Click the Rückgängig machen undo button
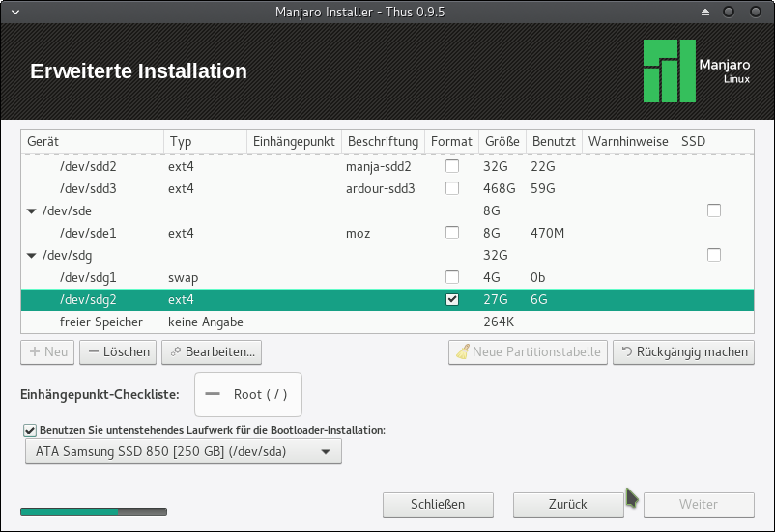 (682, 351)
